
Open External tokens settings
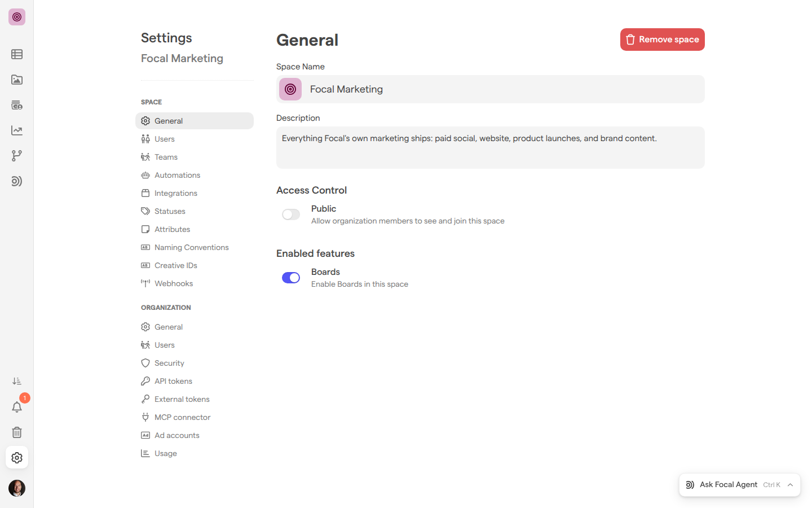point(195,399)
